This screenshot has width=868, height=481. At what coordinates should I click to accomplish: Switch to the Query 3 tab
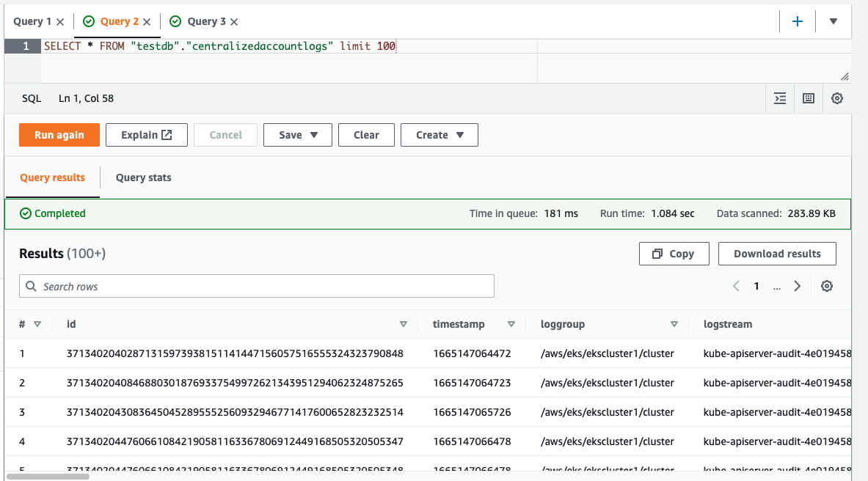click(206, 22)
